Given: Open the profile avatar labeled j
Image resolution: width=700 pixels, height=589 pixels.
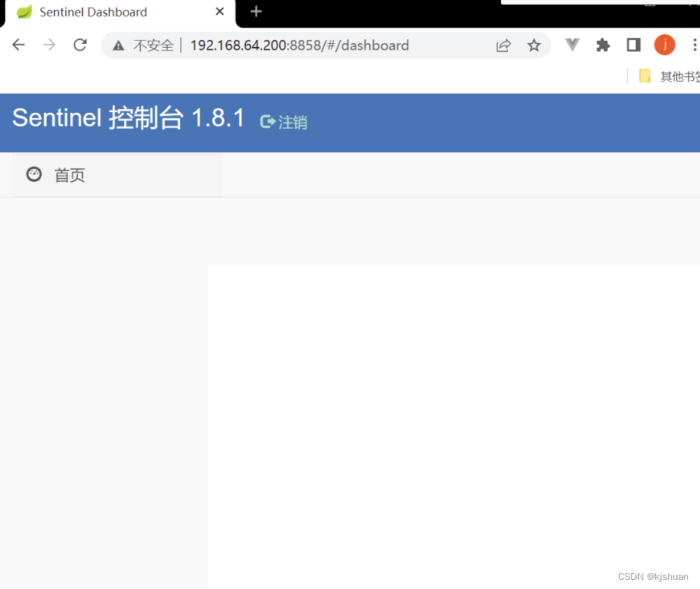Looking at the screenshot, I should click(x=664, y=45).
